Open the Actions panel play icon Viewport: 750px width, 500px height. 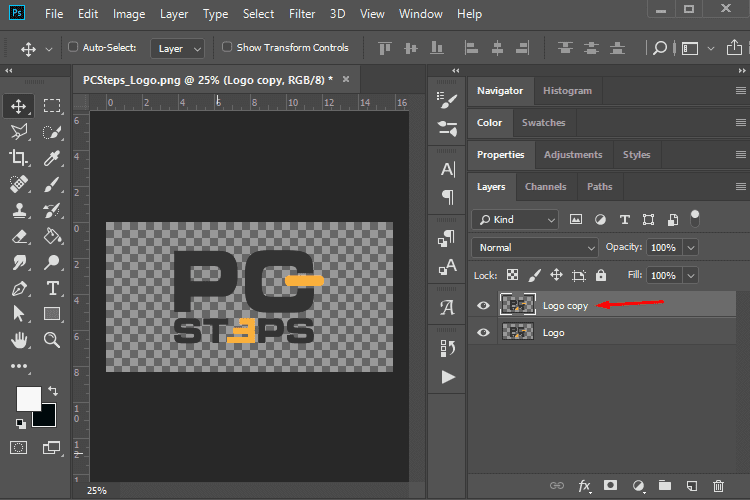pyautogui.click(x=448, y=378)
